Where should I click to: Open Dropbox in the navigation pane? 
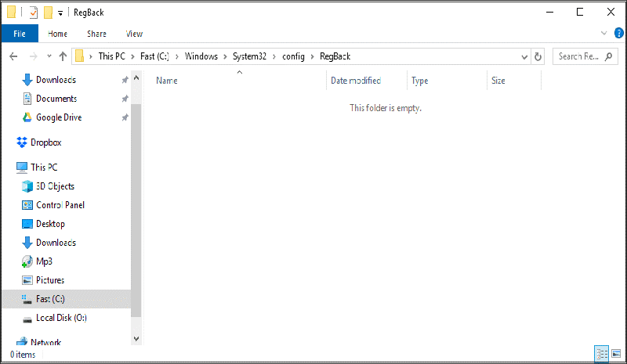coord(45,142)
